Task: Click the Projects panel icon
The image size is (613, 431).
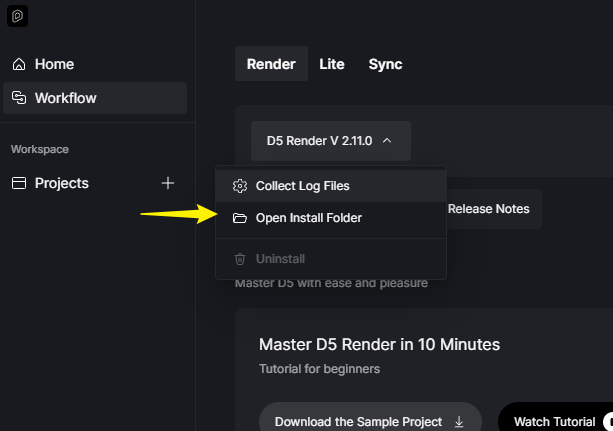Action: pyautogui.click(x=19, y=183)
